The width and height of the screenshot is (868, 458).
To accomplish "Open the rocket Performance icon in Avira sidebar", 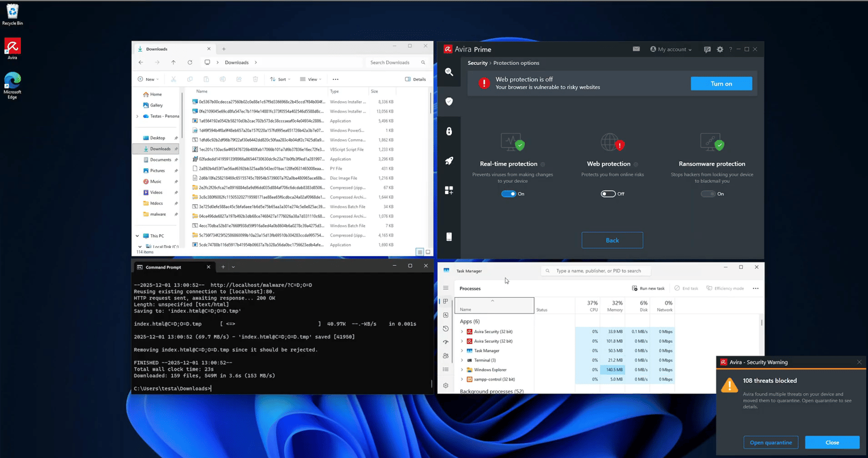I will point(449,161).
